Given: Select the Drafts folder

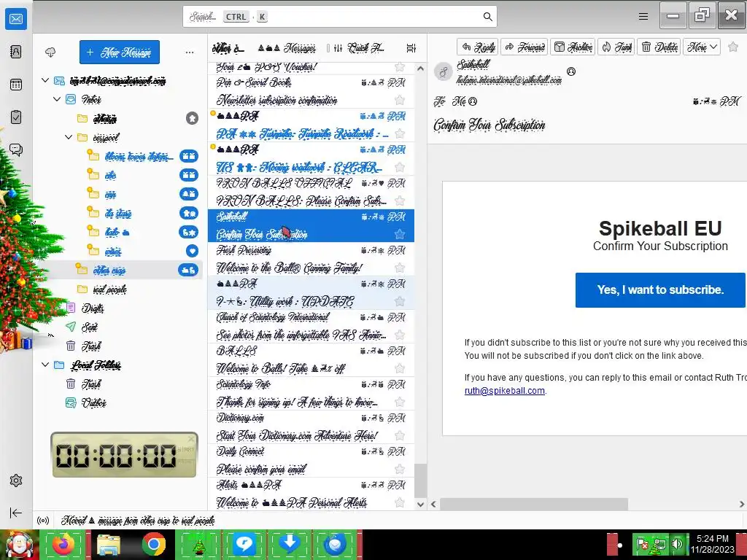Looking at the screenshot, I should [118, 308].
